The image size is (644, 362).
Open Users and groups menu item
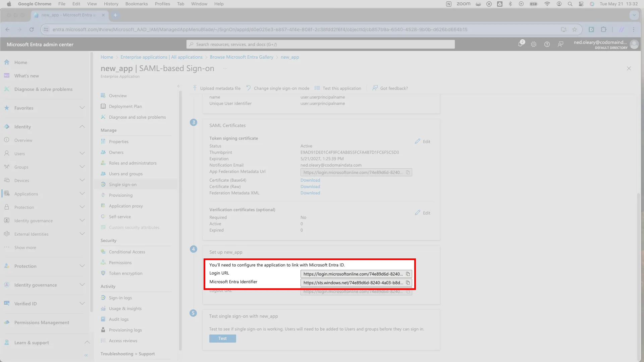(x=125, y=174)
